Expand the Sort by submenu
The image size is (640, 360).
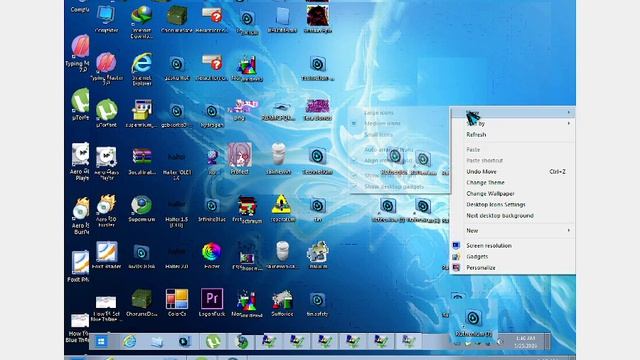coord(513,123)
